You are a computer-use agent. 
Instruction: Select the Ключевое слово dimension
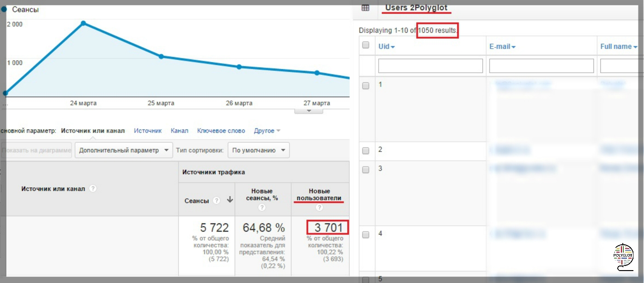coord(221,131)
